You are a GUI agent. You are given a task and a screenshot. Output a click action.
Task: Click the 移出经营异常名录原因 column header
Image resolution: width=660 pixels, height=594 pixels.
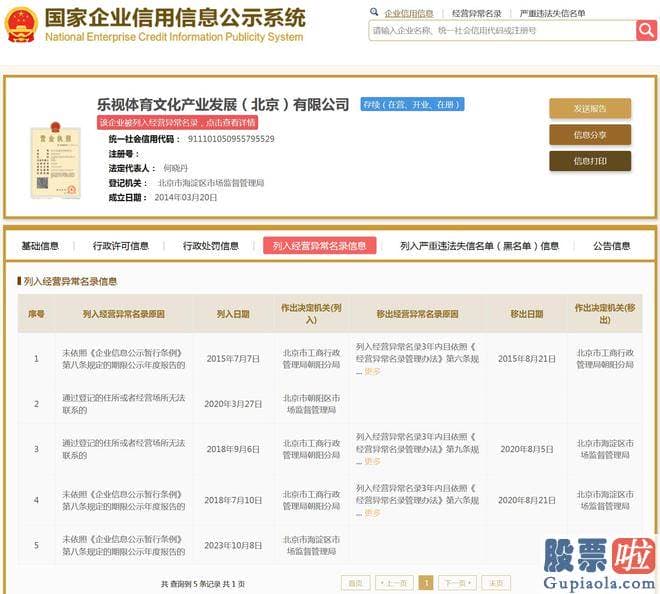(417, 314)
